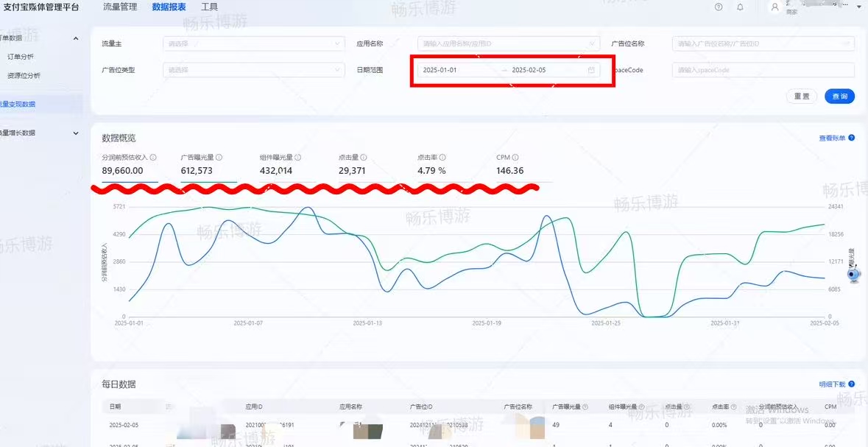This screenshot has width=868, height=447.
Task: Click info icon beside 广告曝光量 metric
Action: click(x=219, y=158)
